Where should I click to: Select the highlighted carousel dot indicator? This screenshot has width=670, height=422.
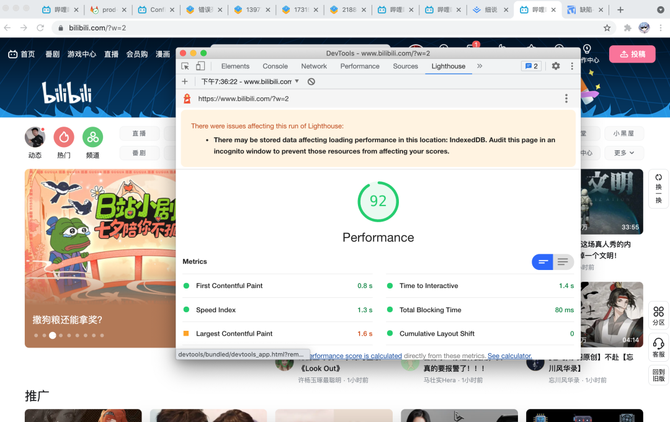tap(52, 335)
